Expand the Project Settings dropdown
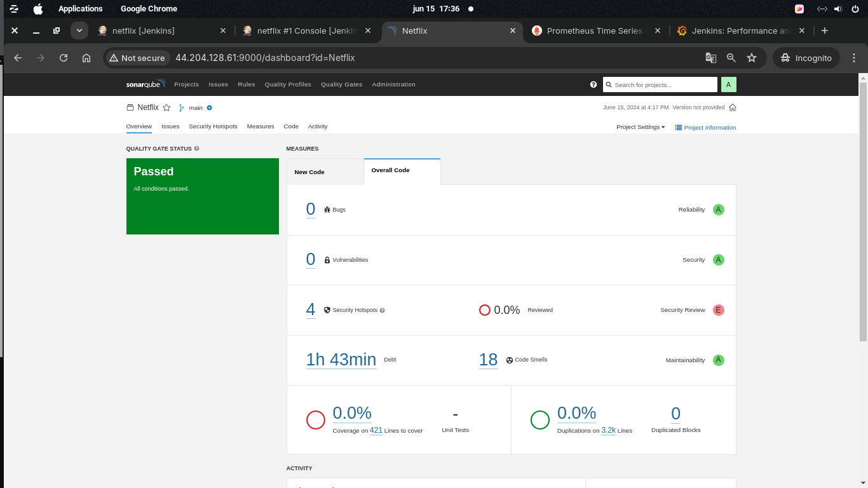868x488 pixels. [641, 127]
